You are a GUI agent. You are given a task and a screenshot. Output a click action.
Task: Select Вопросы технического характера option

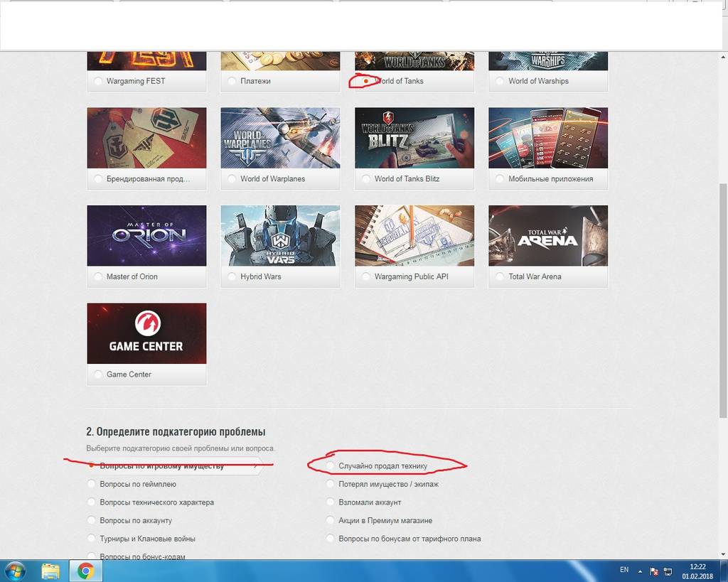pos(91,502)
